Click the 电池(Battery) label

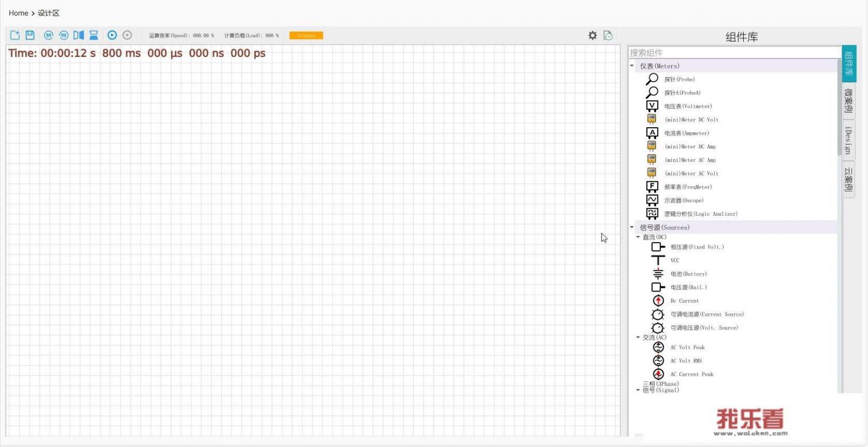(688, 274)
